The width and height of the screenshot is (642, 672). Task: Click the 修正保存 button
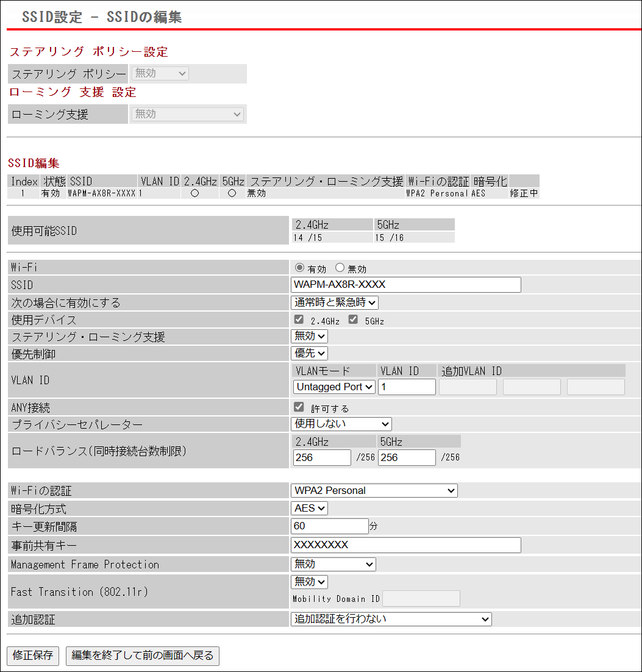coord(34,656)
